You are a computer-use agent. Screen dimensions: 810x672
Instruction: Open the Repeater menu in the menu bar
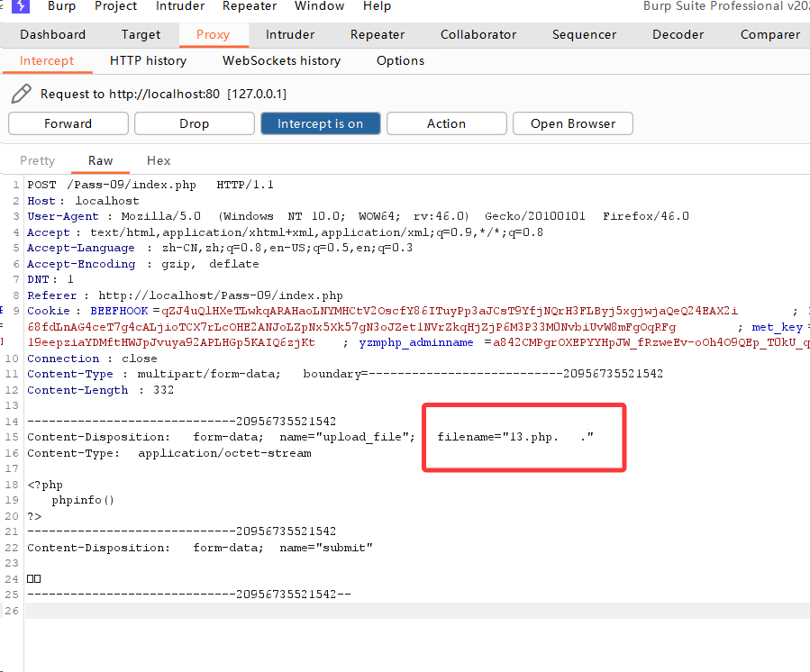click(250, 6)
